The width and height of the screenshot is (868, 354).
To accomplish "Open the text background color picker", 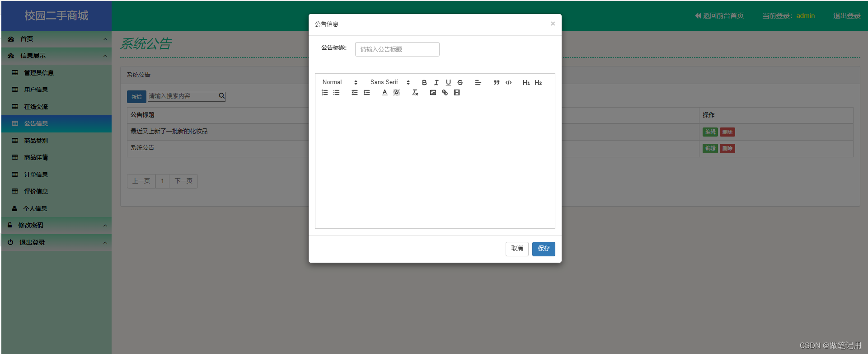I will click(x=396, y=92).
